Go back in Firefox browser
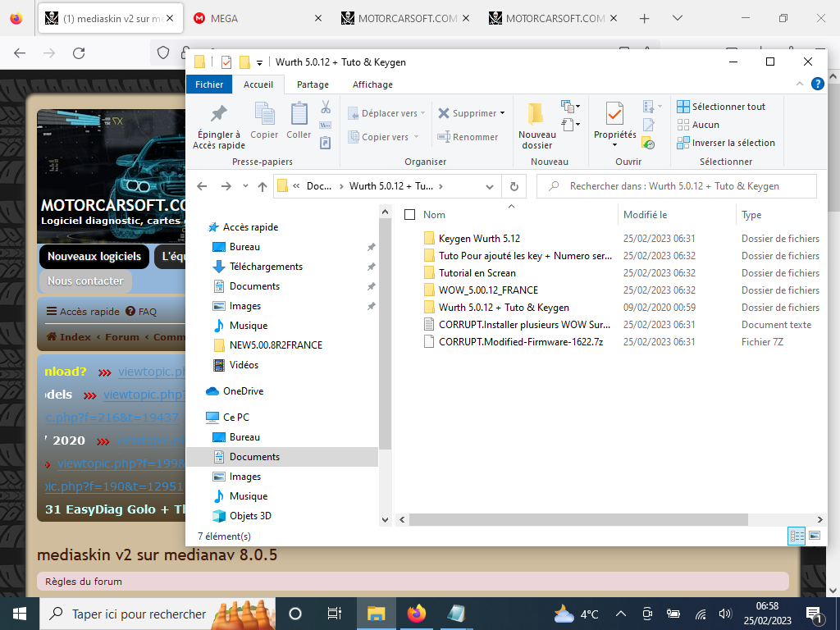 point(20,53)
